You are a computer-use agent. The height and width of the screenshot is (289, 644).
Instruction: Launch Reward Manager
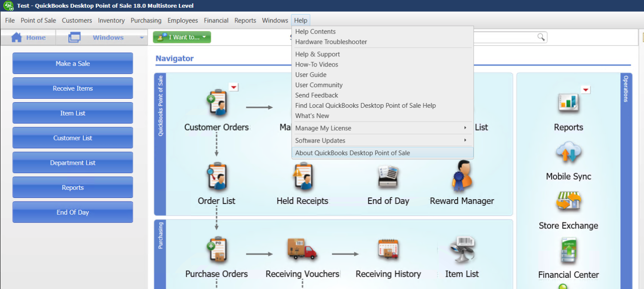point(462,176)
